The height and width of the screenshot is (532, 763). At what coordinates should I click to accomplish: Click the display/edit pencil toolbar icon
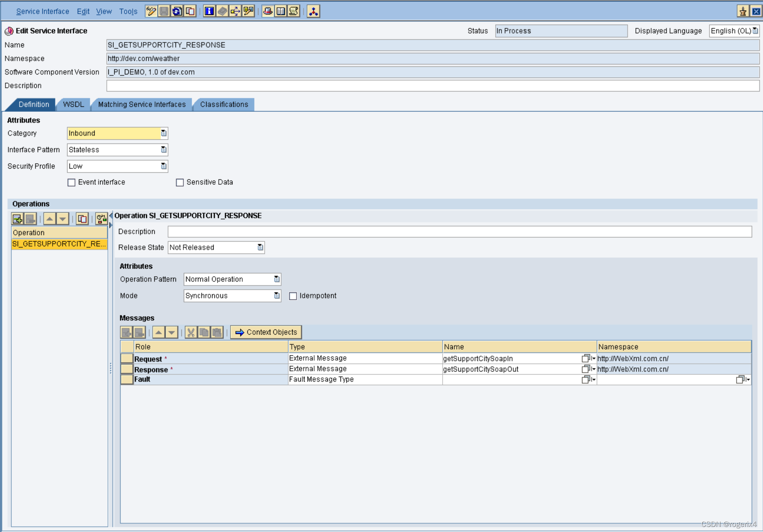click(151, 11)
